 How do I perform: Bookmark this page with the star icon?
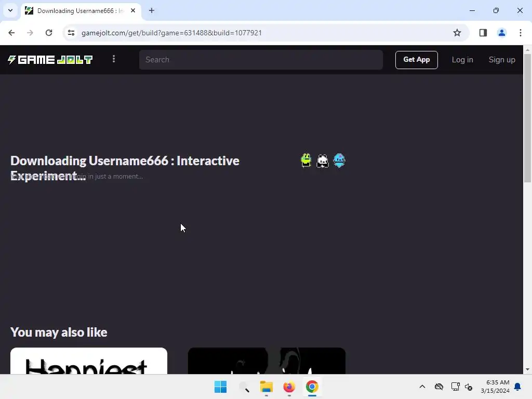(457, 33)
